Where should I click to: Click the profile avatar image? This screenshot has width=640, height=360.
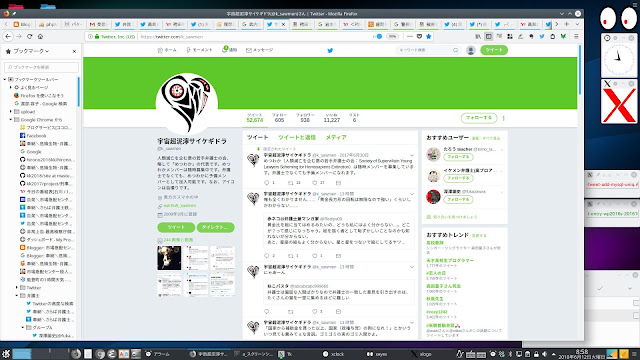[187, 104]
